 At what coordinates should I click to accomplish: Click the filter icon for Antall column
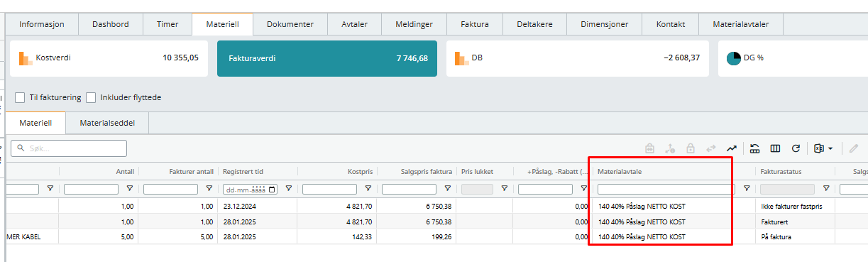(x=129, y=189)
